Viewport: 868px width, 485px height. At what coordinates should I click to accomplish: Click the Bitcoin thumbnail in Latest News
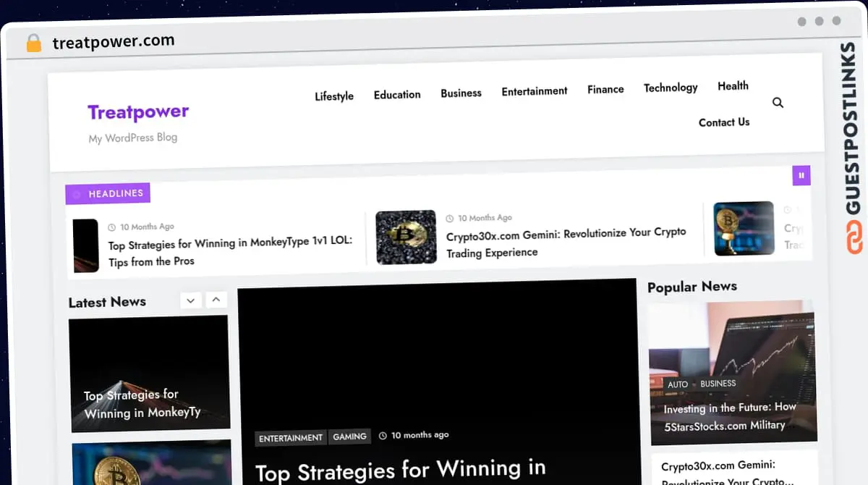click(150, 471)
